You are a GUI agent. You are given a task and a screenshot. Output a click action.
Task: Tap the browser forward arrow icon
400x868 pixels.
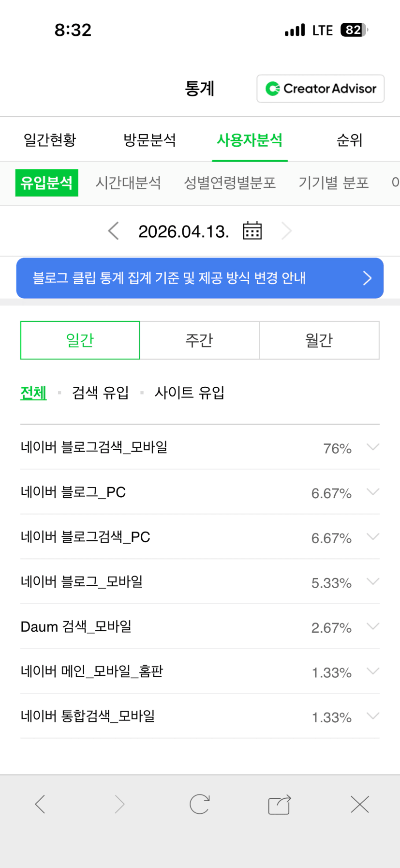point(119,804)
